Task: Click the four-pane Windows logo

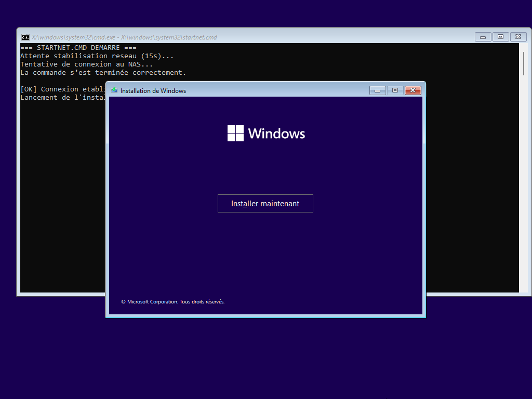Action: click(235, 134)
